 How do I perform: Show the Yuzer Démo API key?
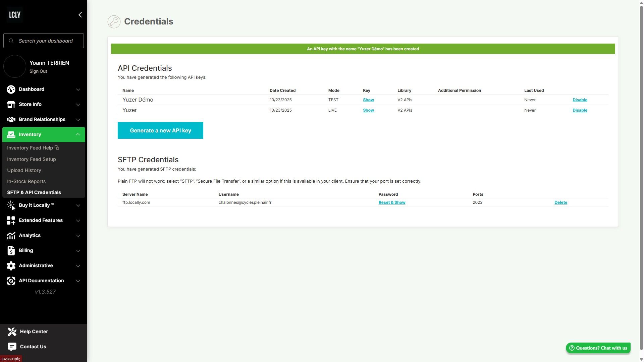[x=368, y=100]
